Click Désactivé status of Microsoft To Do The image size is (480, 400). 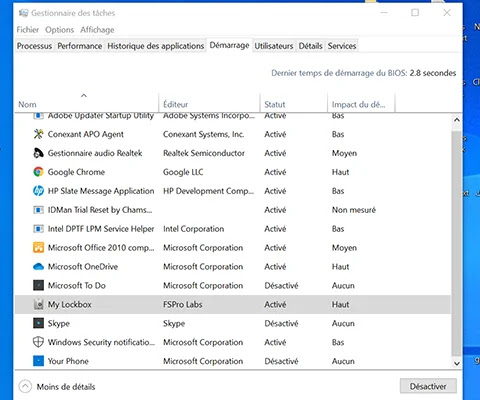(x=281, y=285)
